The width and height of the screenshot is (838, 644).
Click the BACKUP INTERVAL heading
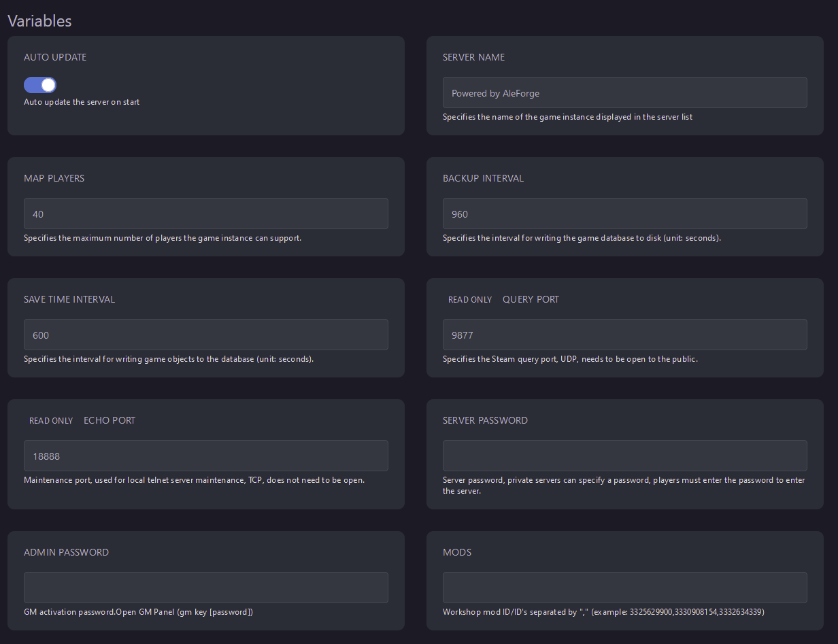(483, 178)
